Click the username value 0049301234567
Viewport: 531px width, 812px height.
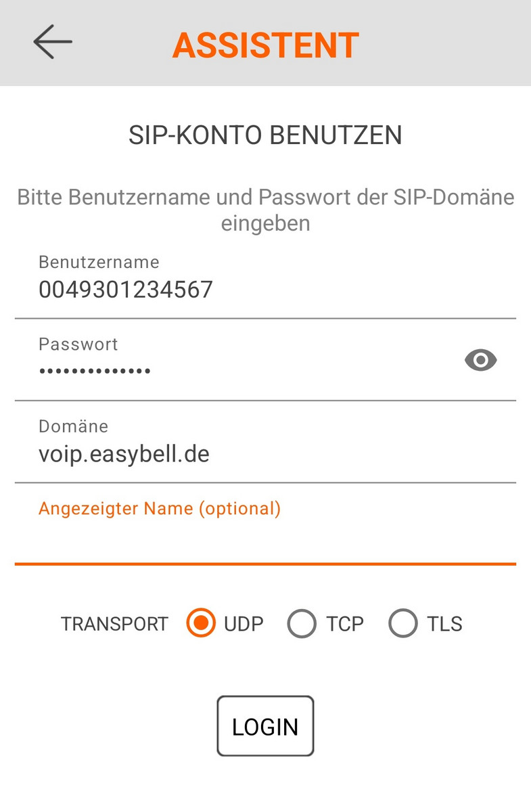tap(126, 290)
